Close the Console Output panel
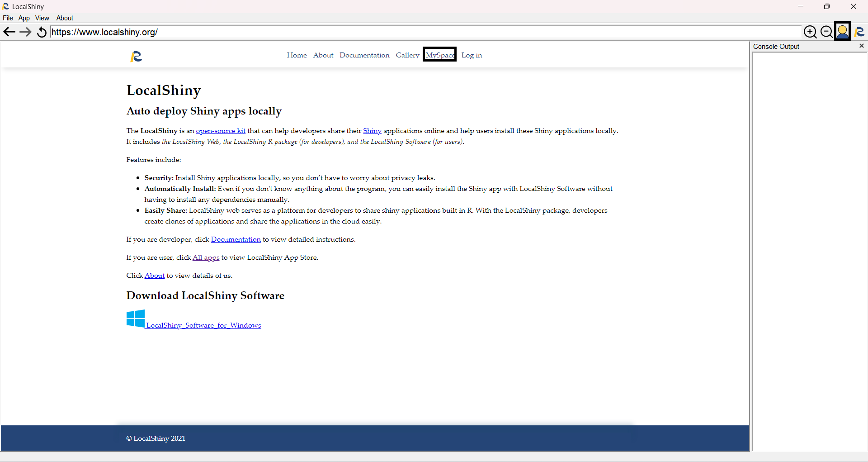 coord(862,46)
